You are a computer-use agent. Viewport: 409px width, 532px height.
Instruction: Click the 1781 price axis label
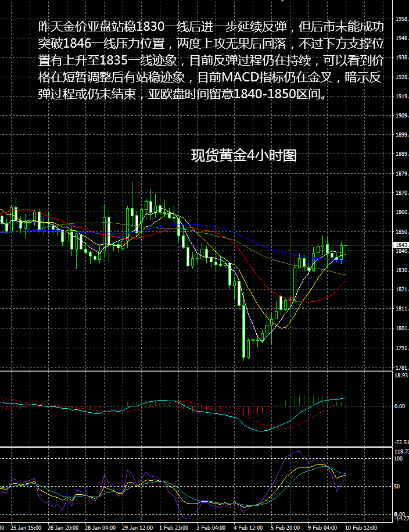point(402,368)
